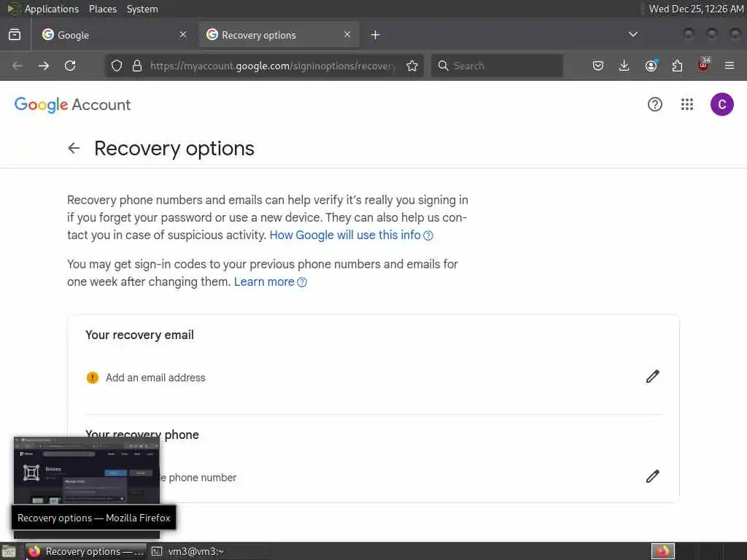This screenshot has height=560, width=747.
Task: Save to Pocket icon
Action: (598, 66)
